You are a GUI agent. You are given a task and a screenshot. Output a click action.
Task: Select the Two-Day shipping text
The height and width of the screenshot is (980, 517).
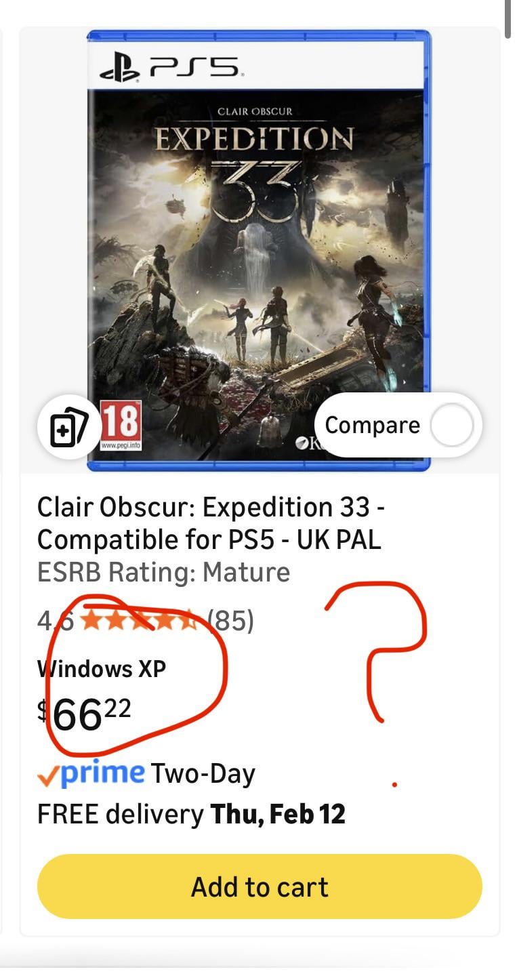click(203, 774)
